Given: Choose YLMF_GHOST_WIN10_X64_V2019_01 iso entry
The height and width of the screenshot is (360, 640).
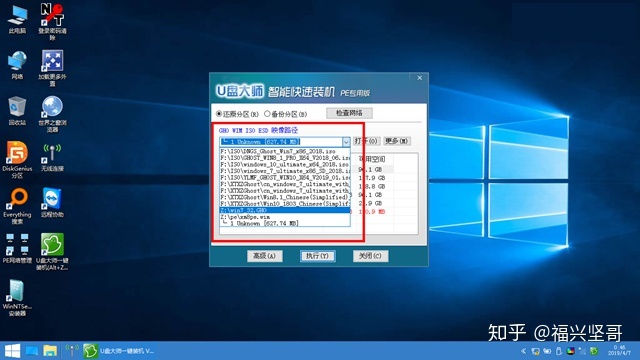Looking at the screenshot, I should pyautogui.click(x=285, y=178).
